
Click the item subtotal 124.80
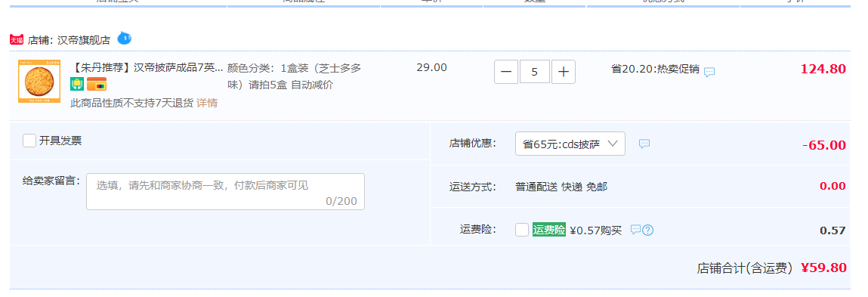[x=823, y=70]
